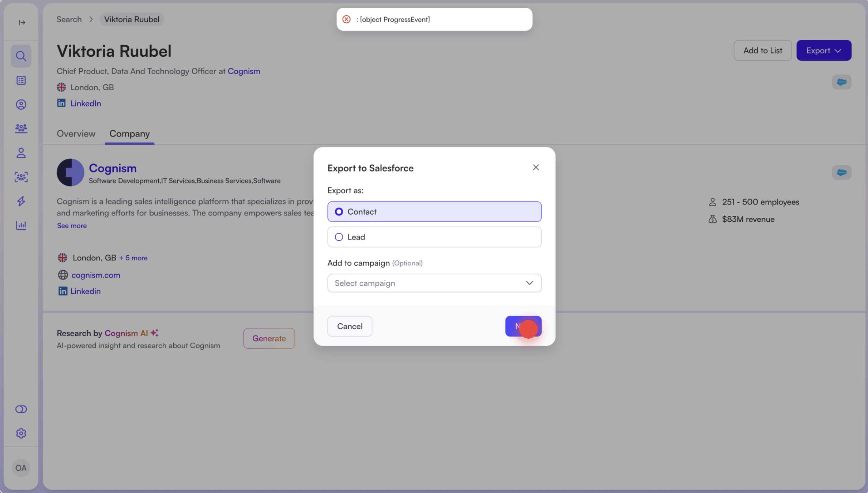The height and width of the screenshot is (493, 868).
Task: Dismiss the ProgressEvent error icon
Action: tap(346, 19)
